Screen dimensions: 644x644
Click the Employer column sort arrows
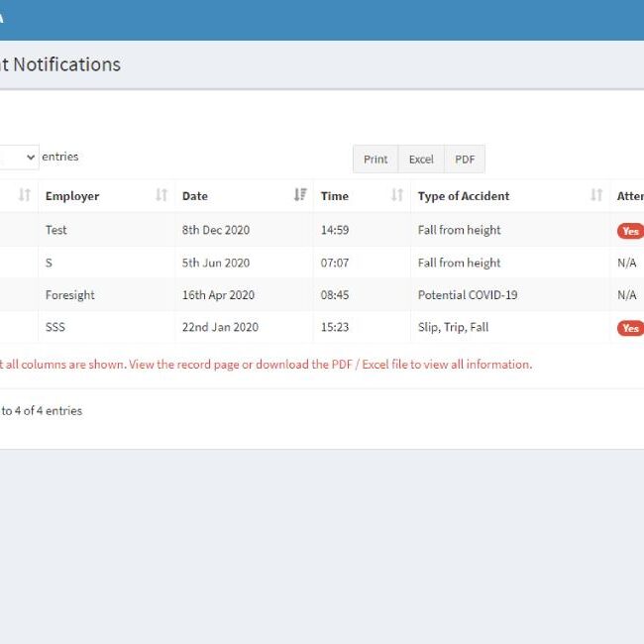161,196
